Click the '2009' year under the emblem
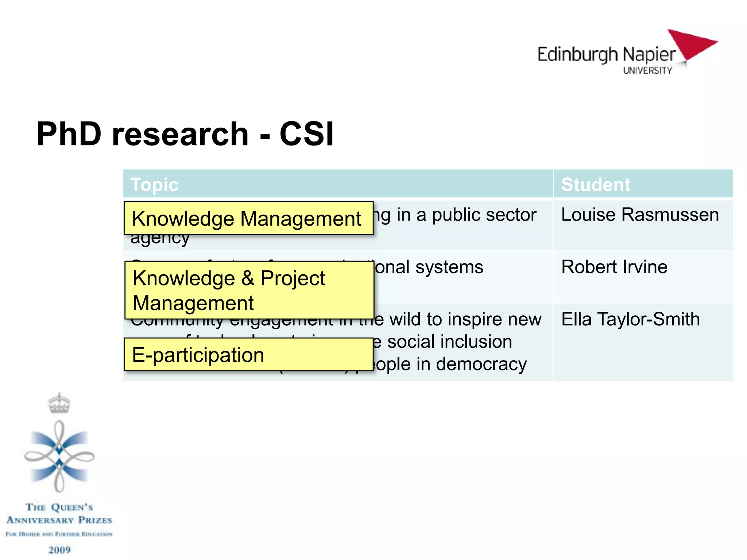This screenshot has width=747, height=560. tap(59, 550)
